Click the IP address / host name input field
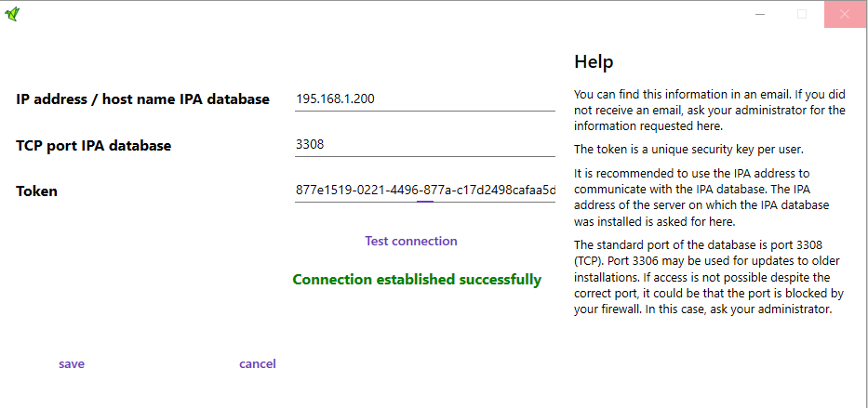This screenshot has width=868, height=408. point(424,99)
